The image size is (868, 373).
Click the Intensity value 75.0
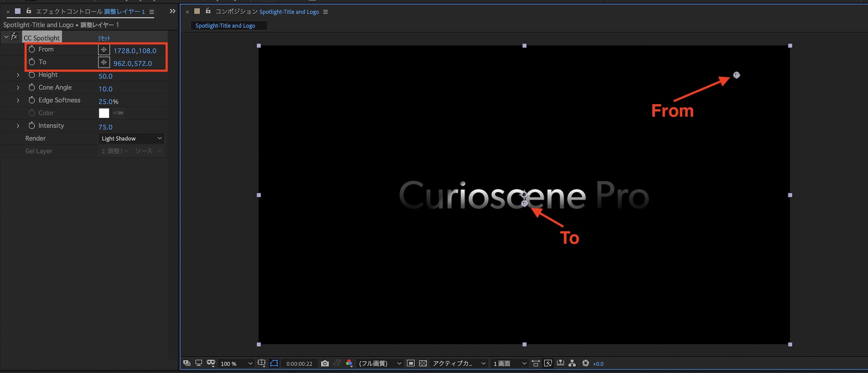point(105,127)
